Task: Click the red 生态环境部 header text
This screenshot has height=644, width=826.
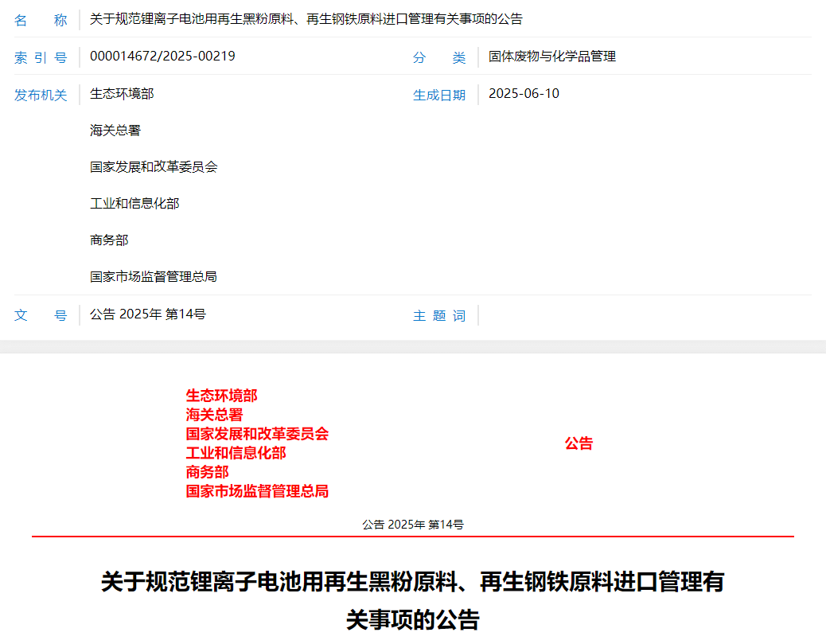Action: (221, 396)
